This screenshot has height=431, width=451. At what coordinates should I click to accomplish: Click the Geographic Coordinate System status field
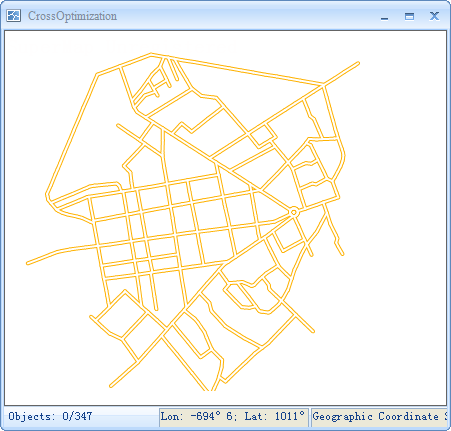[x=379, y=416]
